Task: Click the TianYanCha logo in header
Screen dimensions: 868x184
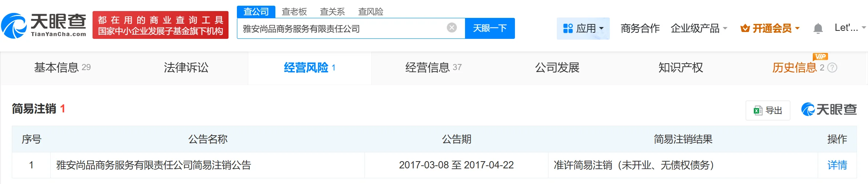Action: click(x=44, y=26)
